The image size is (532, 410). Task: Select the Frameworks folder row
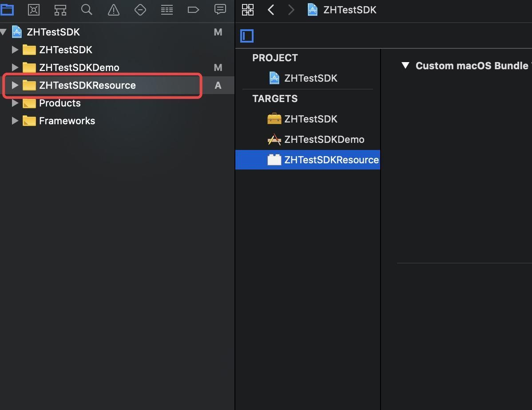coord(117,121)
